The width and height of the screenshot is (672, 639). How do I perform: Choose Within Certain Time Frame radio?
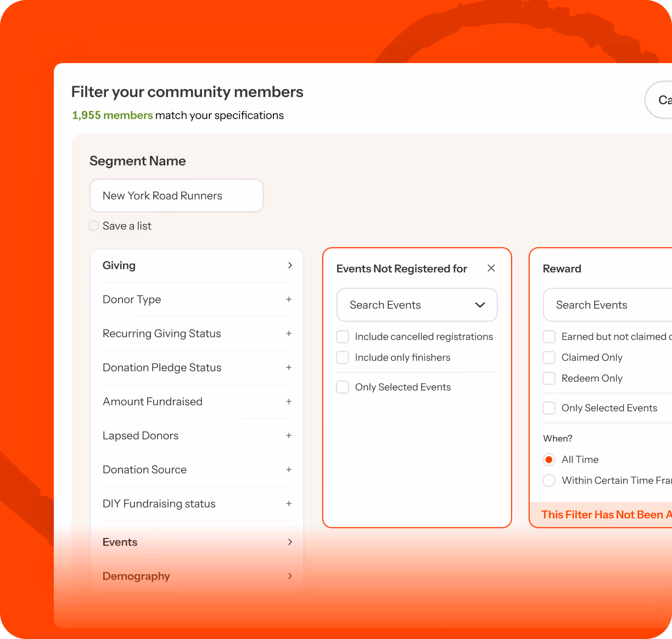tap(549, 480)
